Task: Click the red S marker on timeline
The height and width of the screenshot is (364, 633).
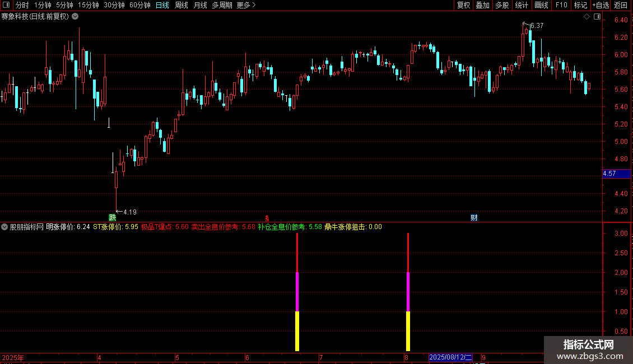Action: (267, 218)
